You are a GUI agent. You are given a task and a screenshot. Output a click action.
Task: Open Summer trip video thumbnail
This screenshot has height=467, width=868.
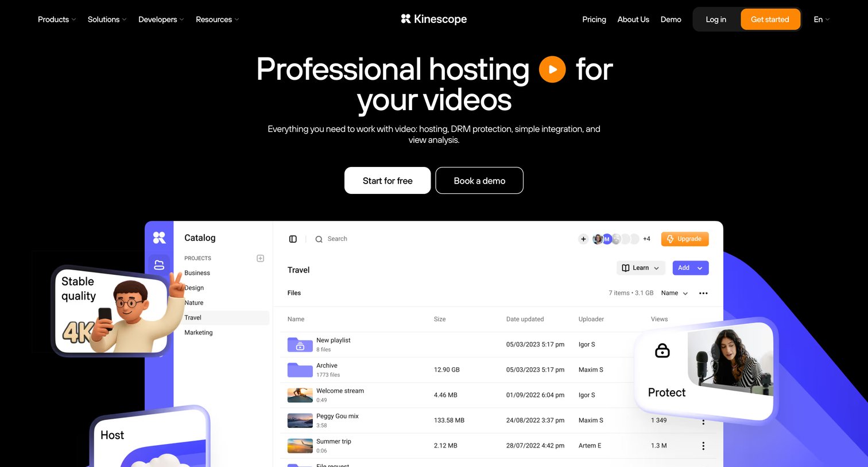coord(300,446)
